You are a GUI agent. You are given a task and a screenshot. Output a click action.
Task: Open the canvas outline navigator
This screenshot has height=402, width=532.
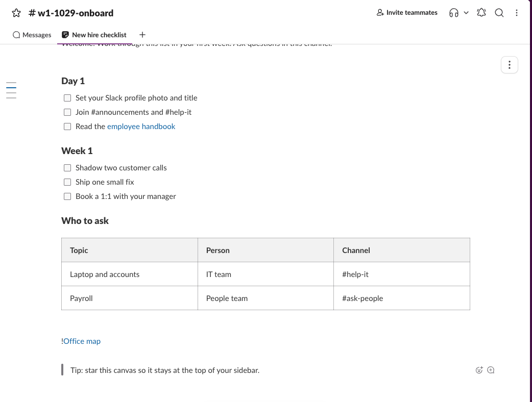click(x=11, y=90)
